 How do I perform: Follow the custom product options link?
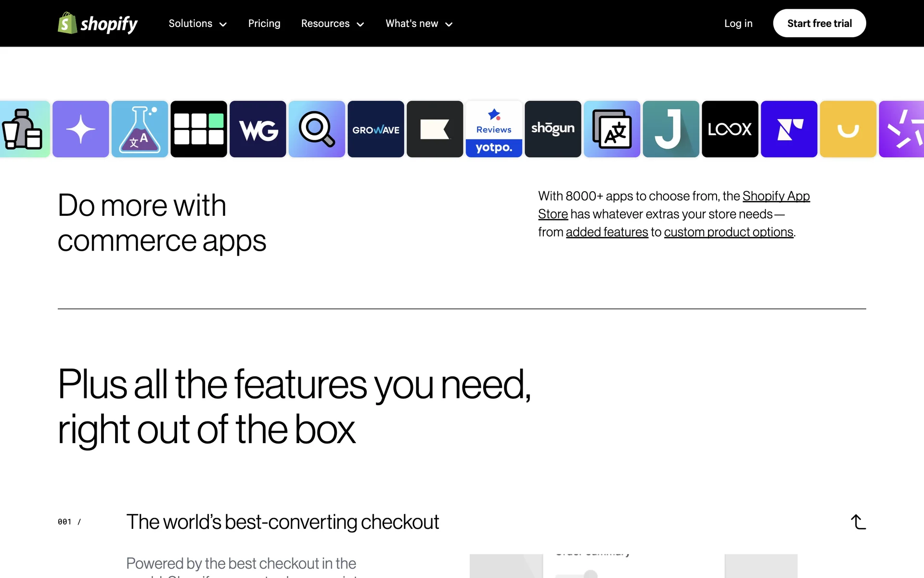(x=729, y=232)
